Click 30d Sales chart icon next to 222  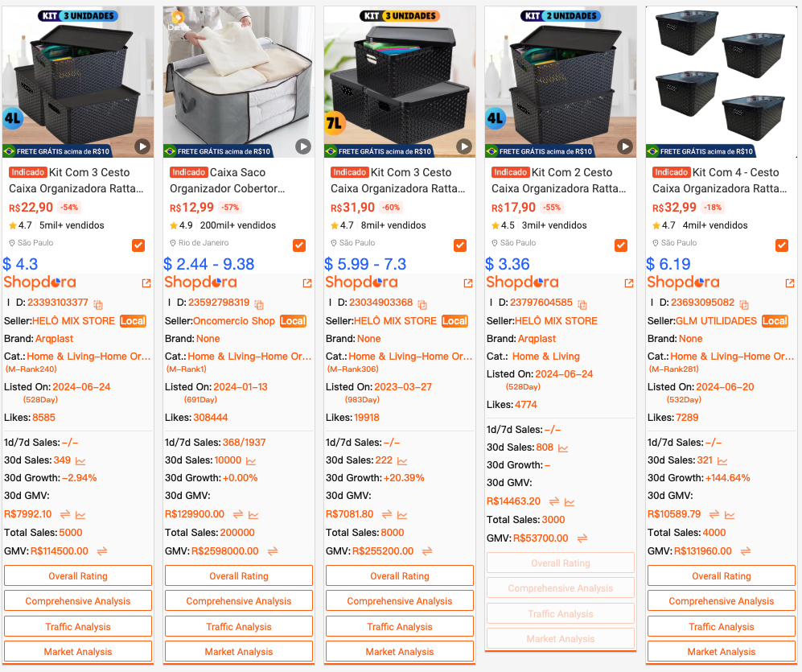tap(402, 461)
